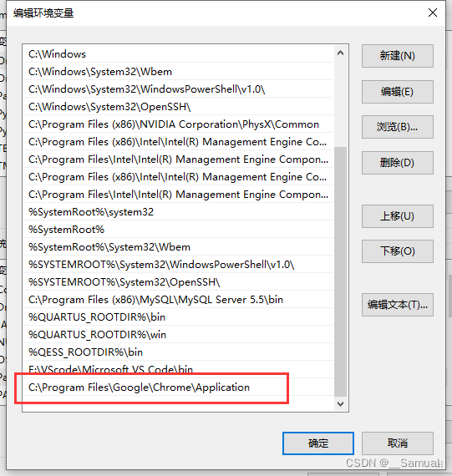Click the 编辑(E) button
Image resolution: width=452 pixels, height=476 pixels.
(398, 92)
